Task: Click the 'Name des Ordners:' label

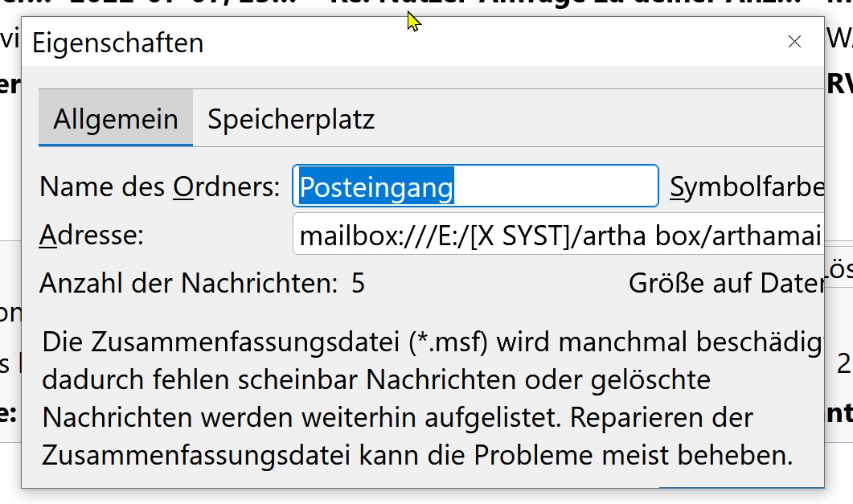Action: click(159, 187)
